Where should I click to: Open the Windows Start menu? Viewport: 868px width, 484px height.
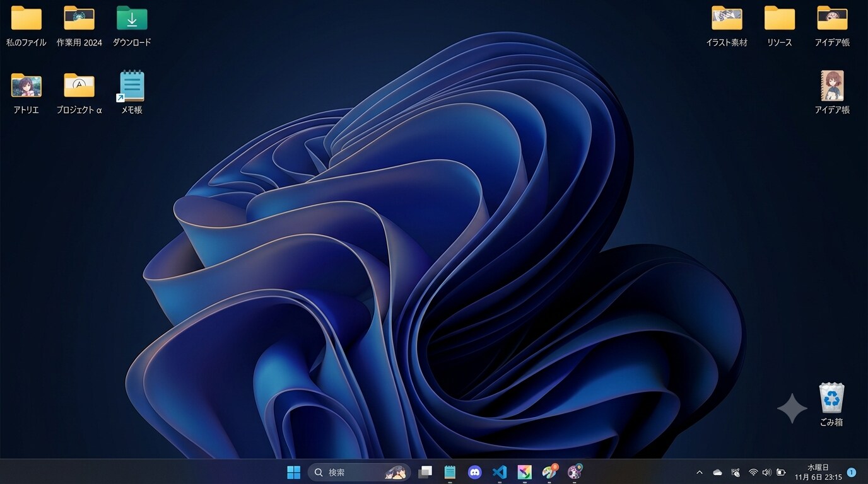point(293,472)
